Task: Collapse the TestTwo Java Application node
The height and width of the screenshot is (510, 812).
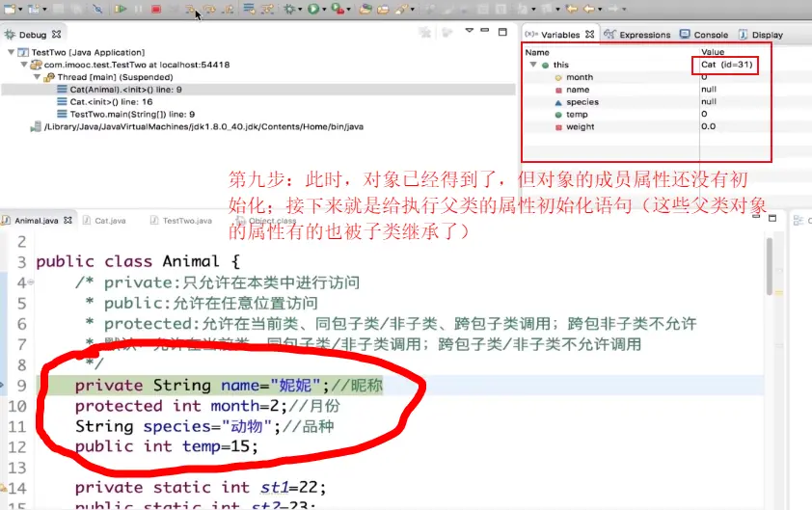Action: (x=11, y=52)
